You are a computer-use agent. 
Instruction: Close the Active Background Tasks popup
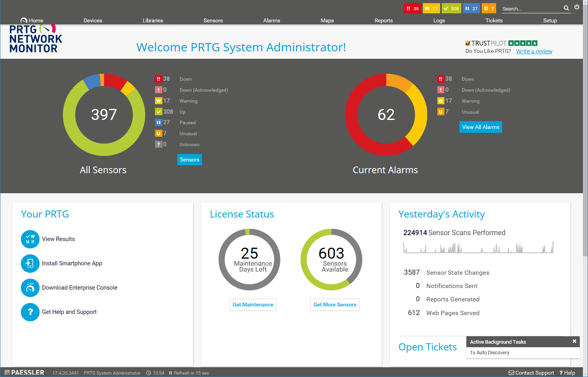pos(574,341)
